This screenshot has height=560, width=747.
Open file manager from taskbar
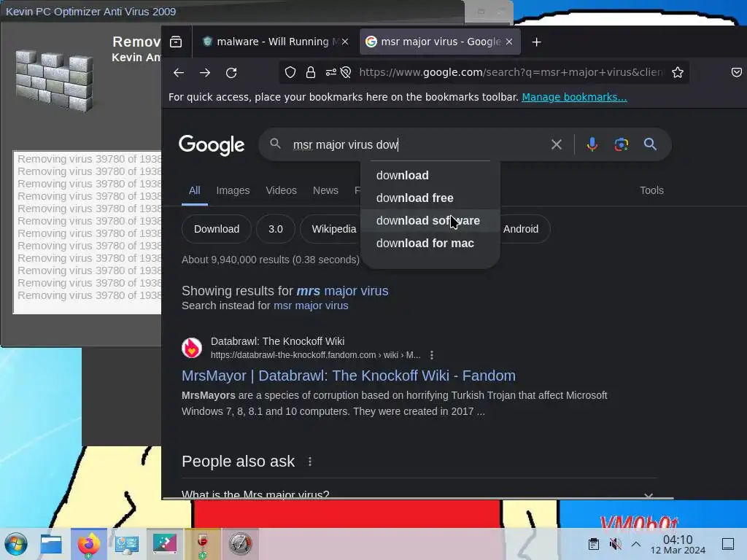51,544
